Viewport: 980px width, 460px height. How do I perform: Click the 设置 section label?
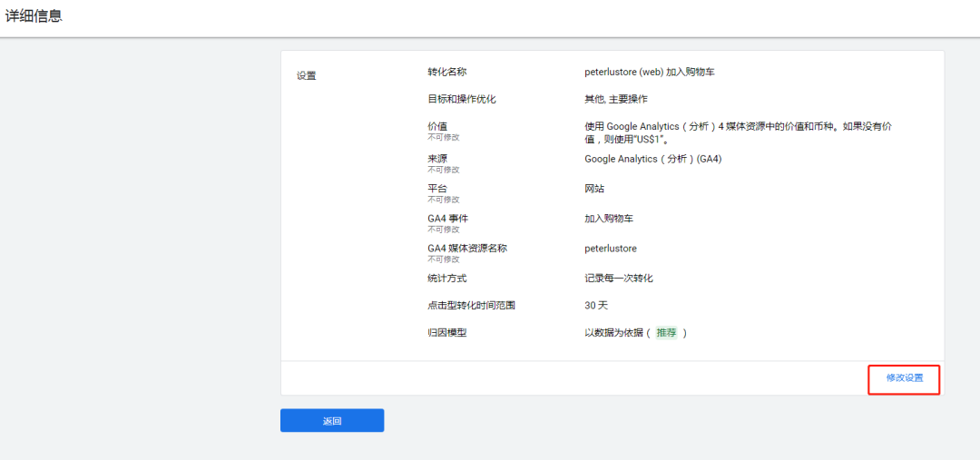[307, 76]
